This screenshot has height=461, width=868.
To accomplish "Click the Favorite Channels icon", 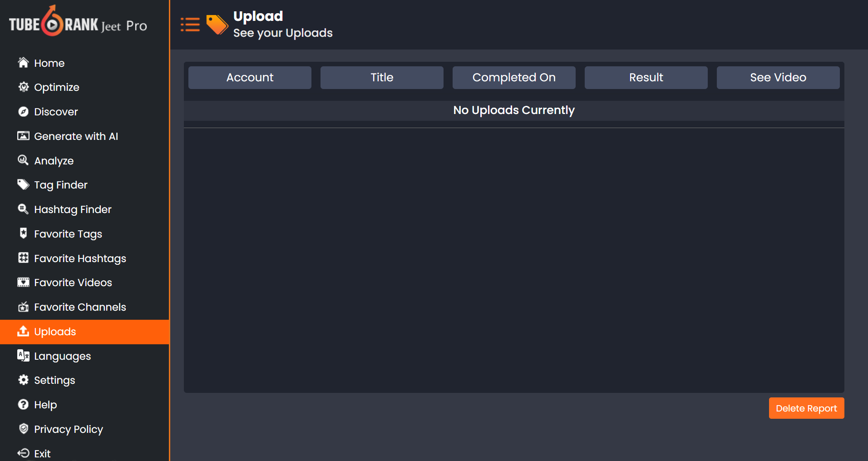I will point(23,307).
